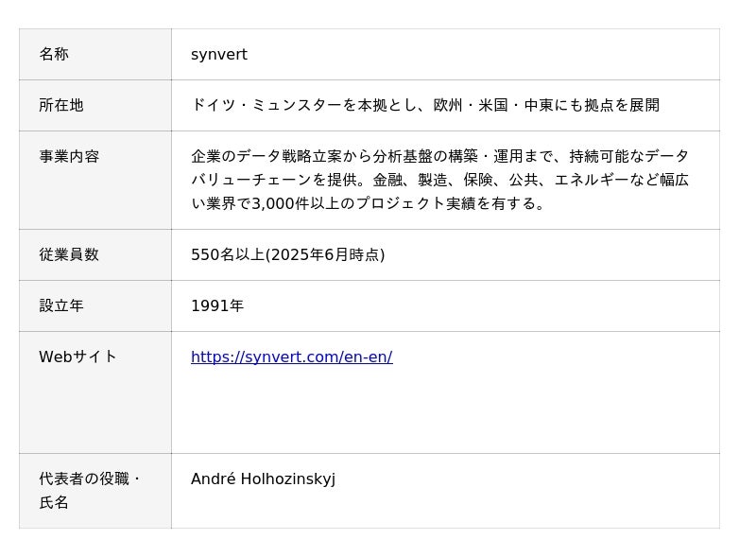Click the (2025年6月時点) date note
This screenshot has width=756, height=557.
[x=326, y=255]
